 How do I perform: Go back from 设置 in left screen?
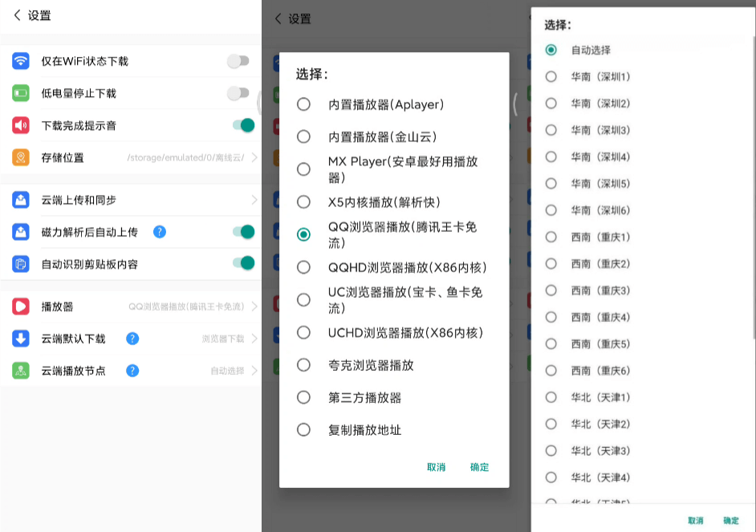[18, 15]
